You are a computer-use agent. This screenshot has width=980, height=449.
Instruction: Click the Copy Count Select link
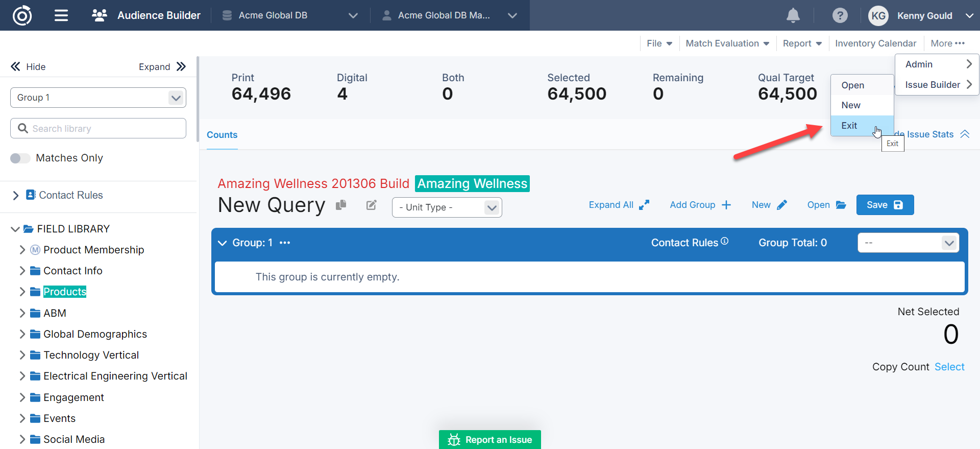pyautogui.click(x=949, y=367)
